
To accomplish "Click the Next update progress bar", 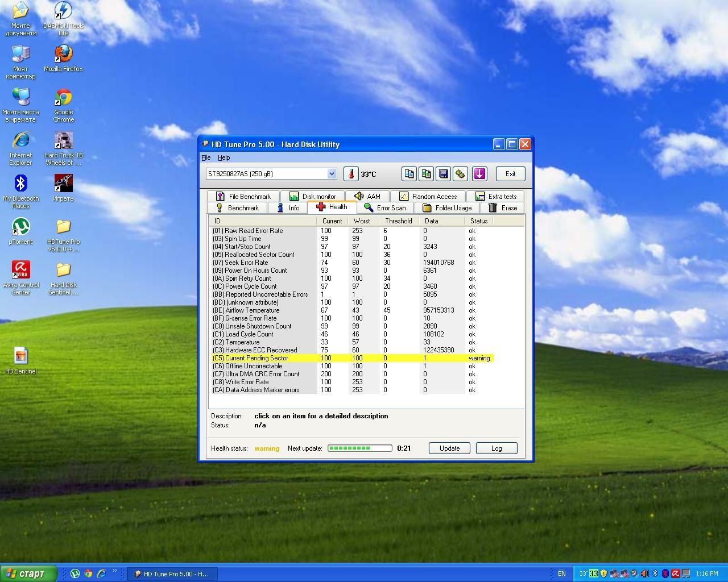I will tap(359, 448).
